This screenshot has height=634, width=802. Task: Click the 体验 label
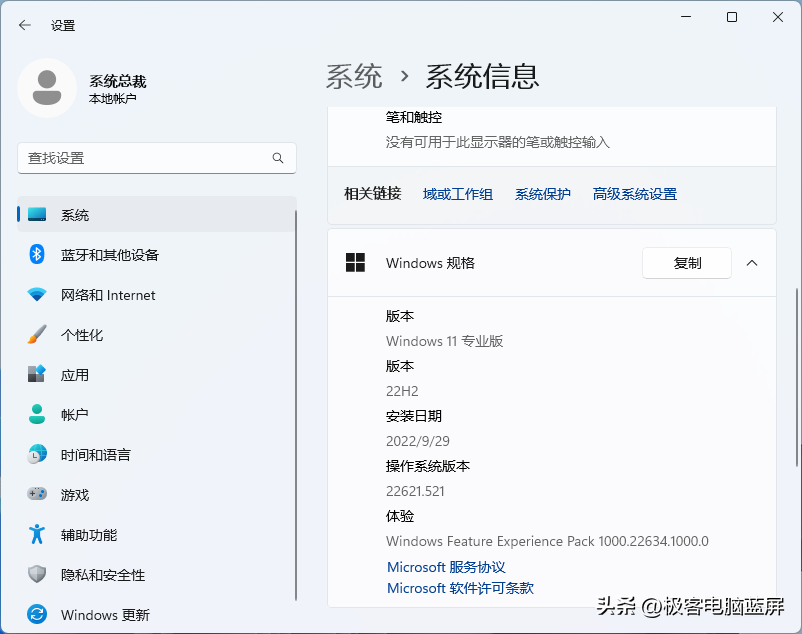[399, 516]
